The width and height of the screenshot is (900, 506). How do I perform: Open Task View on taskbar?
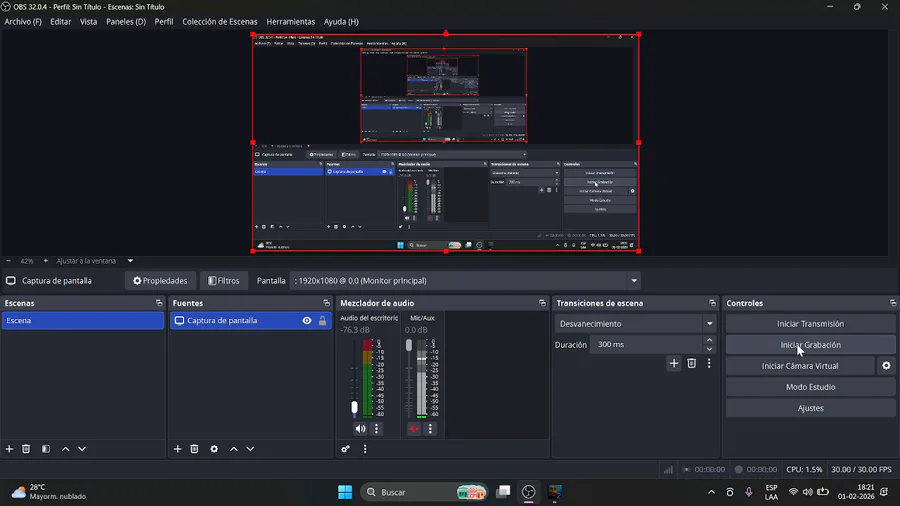pos(503,492)
